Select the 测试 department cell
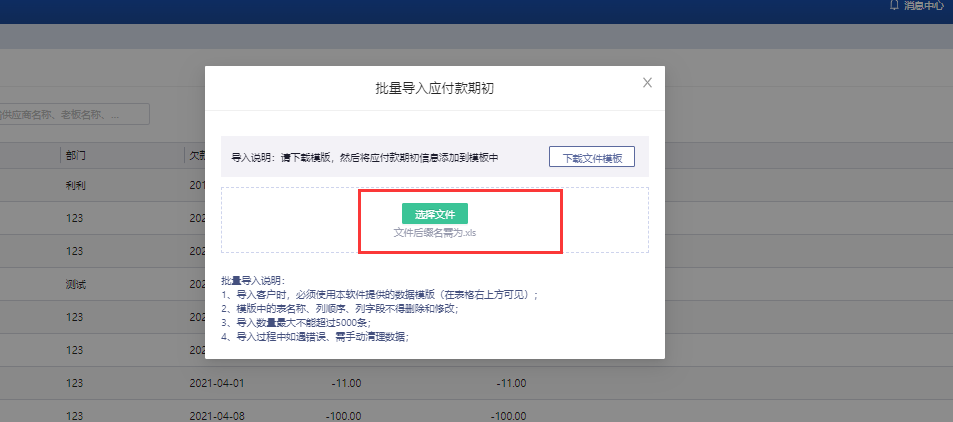953x422 pixels. coord(76,284)
